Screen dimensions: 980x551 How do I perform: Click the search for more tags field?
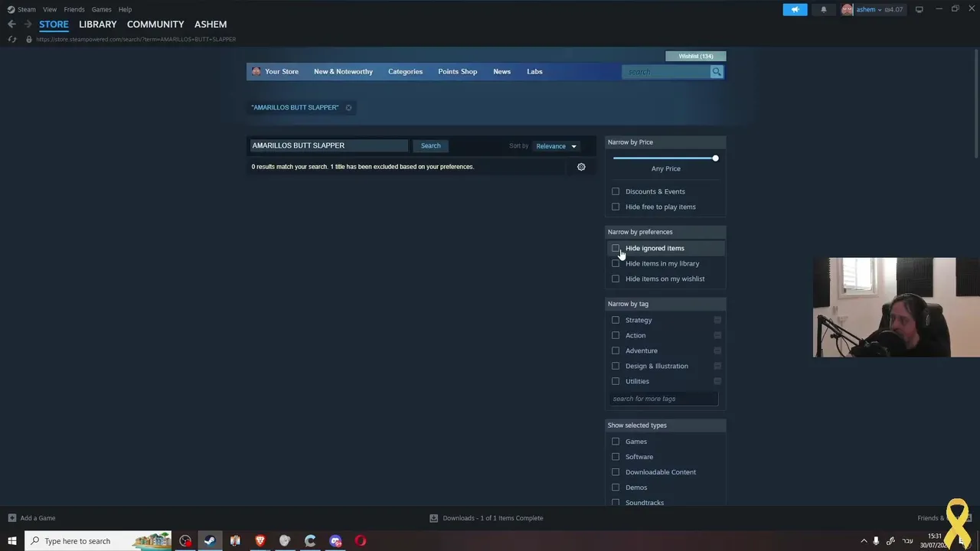click(664, 399)
